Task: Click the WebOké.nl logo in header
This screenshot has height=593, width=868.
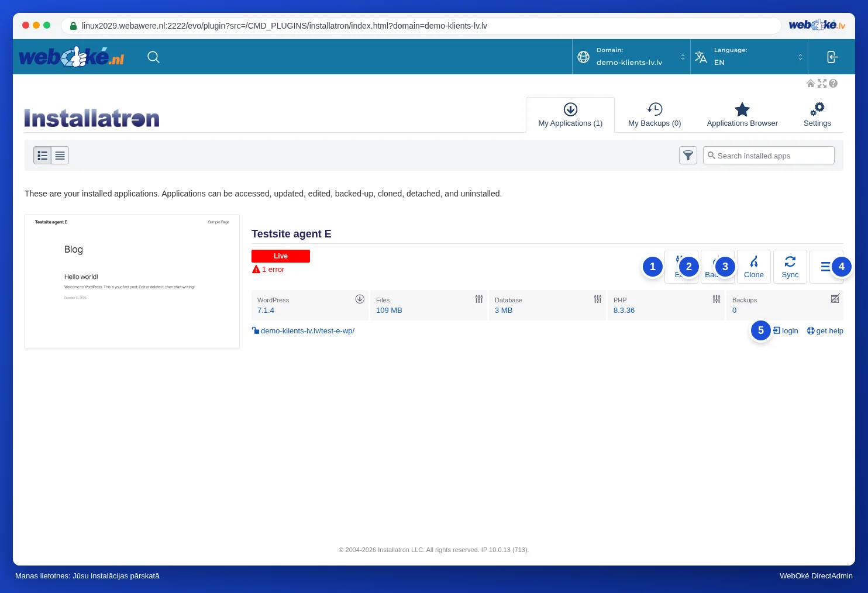Action: point(71,57)
